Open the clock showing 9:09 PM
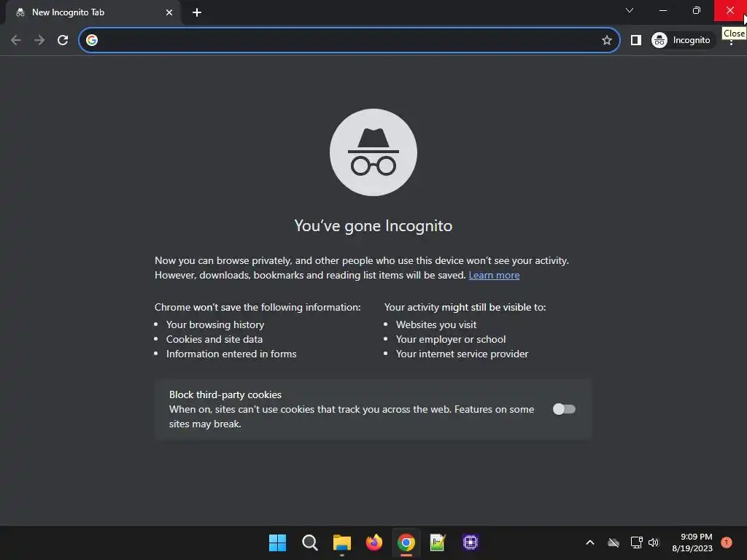This screenshot has width=747, height=560. (692, 542)
